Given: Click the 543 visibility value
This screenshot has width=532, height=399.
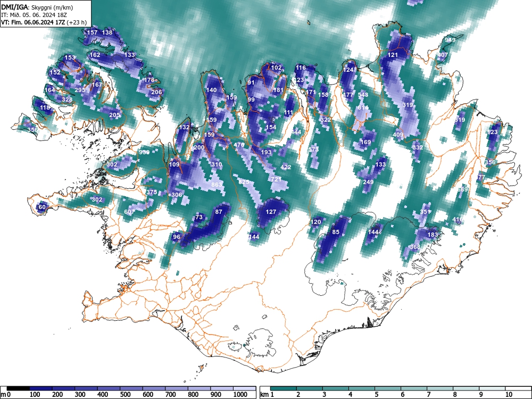Looking at the screenshot, I should (x=363, y=95).
